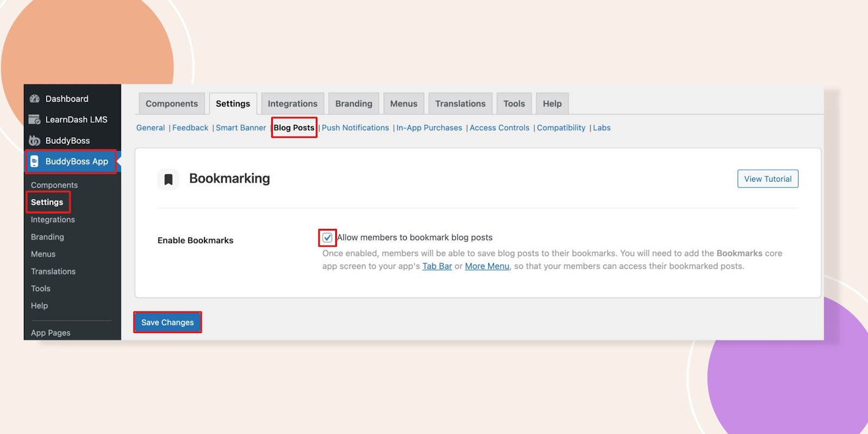Open App Pages in the sidebar

pyautogui.click(x=50, y=333)
